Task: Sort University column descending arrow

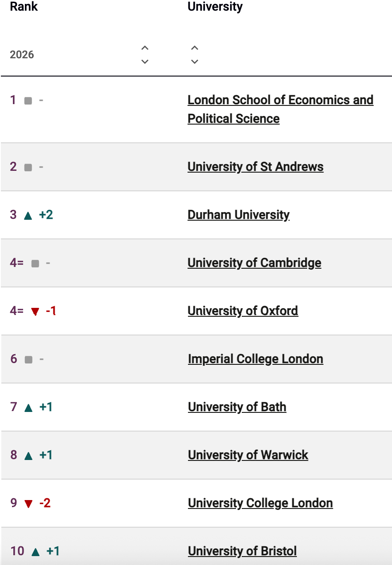Action: [194, 61]
